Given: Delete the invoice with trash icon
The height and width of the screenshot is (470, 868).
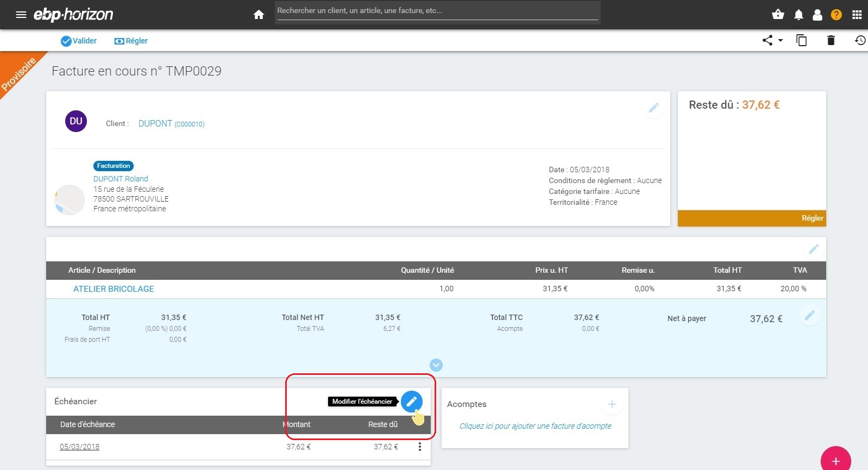Looking at the screenshot, I should 831,40.
